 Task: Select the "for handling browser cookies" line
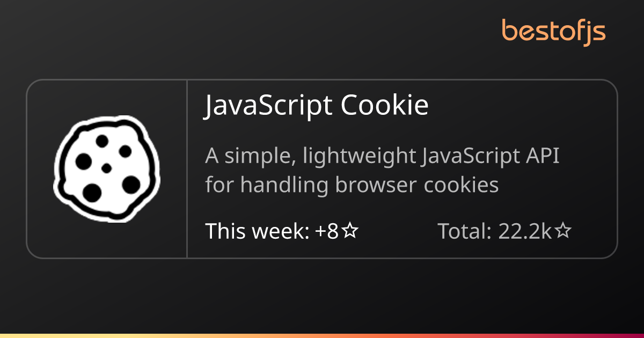pyautogui.click(x=352, y=185)
